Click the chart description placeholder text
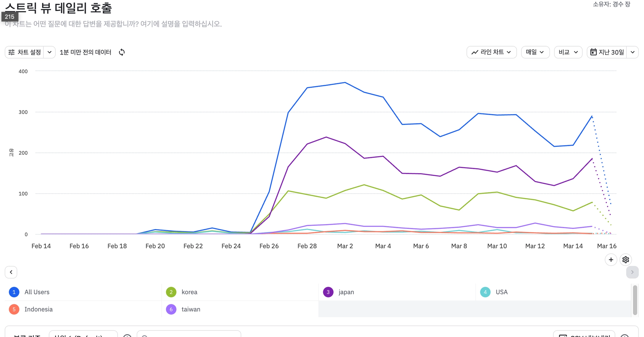This screenshot has width=644, height=337. click(113, 24)
